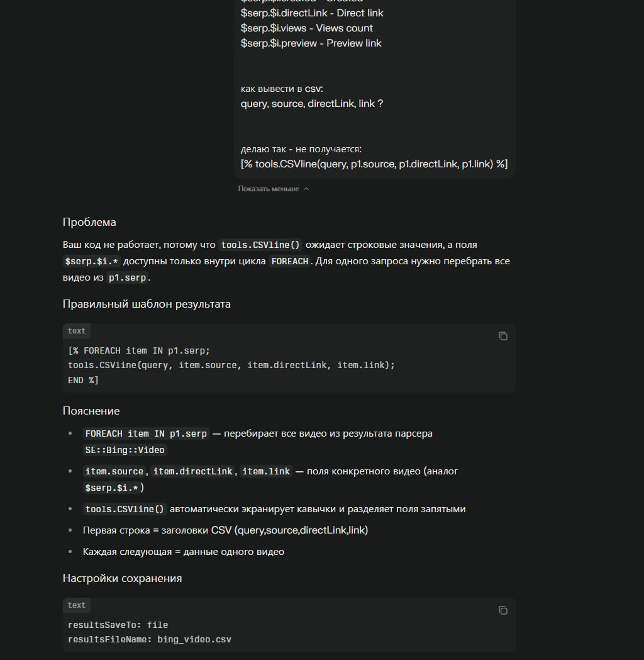This screenshot has width=644, height=660.
Task: Click the p1.serp inline code after видео из
Action: (127, 278)
